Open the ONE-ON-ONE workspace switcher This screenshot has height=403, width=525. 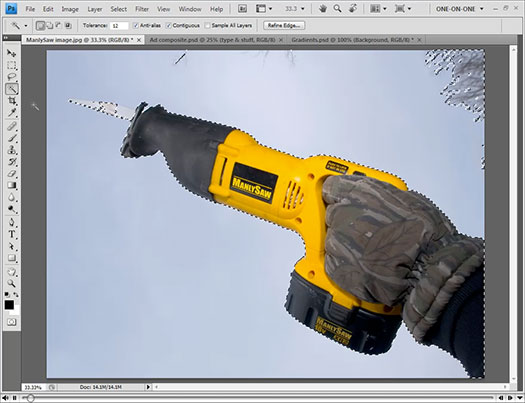click(459, 9)
